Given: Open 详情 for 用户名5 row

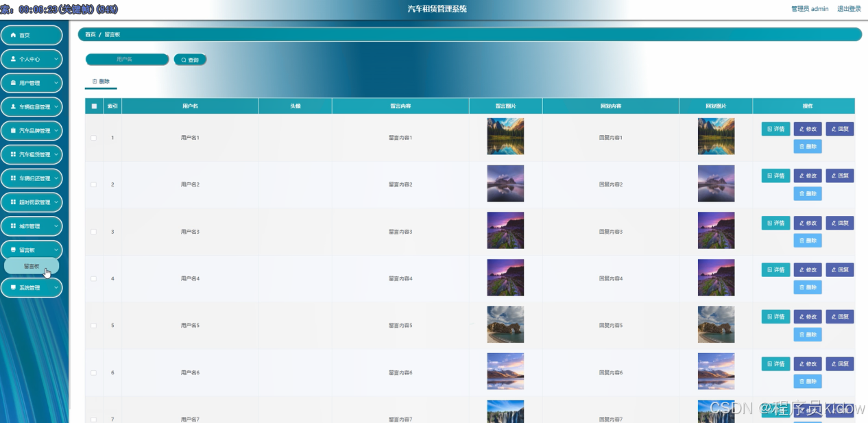Looking at the screenshot, I should [x=775, y=317].
